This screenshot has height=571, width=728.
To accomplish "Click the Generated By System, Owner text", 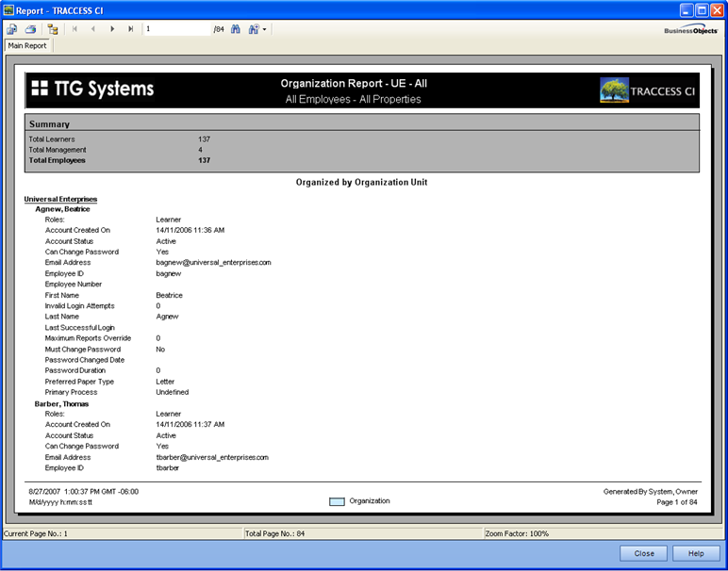I will 651,492.
